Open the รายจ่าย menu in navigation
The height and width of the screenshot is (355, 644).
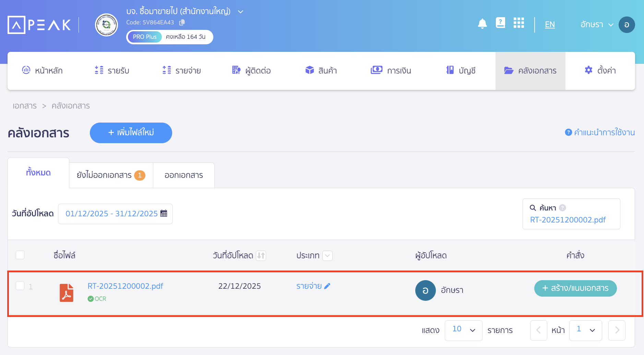[182, 71]
